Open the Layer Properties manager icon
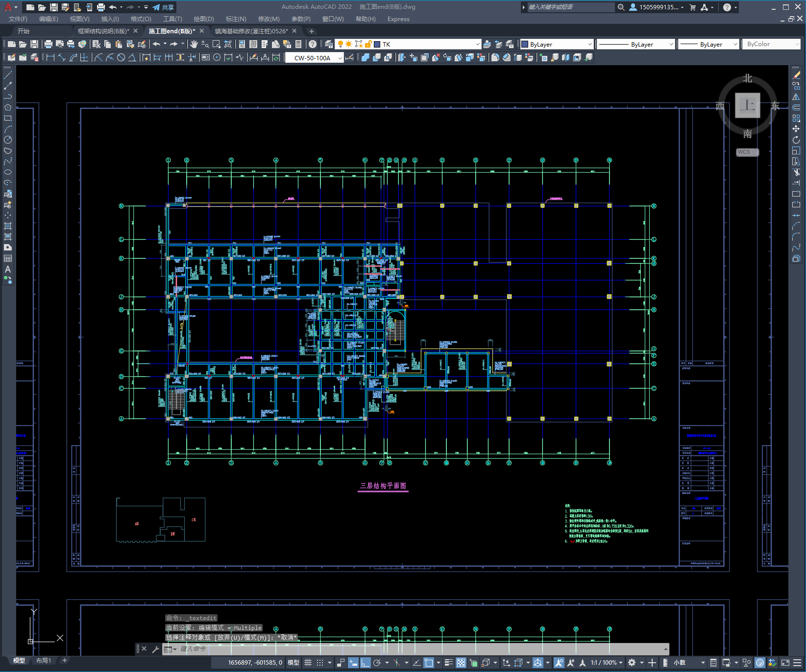The image size is (806, 672). pyautogui.click(x=329, y=44)
